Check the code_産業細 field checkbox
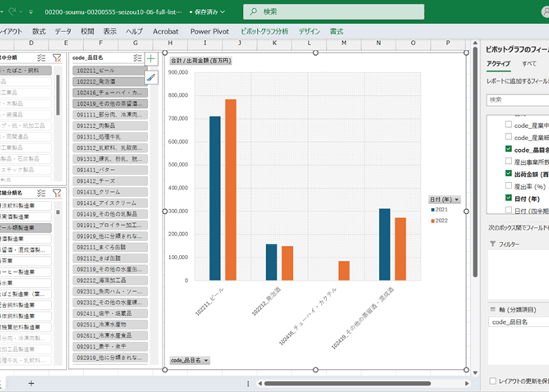The height and width of the screenshot is (392, 549). click(509, 137)
